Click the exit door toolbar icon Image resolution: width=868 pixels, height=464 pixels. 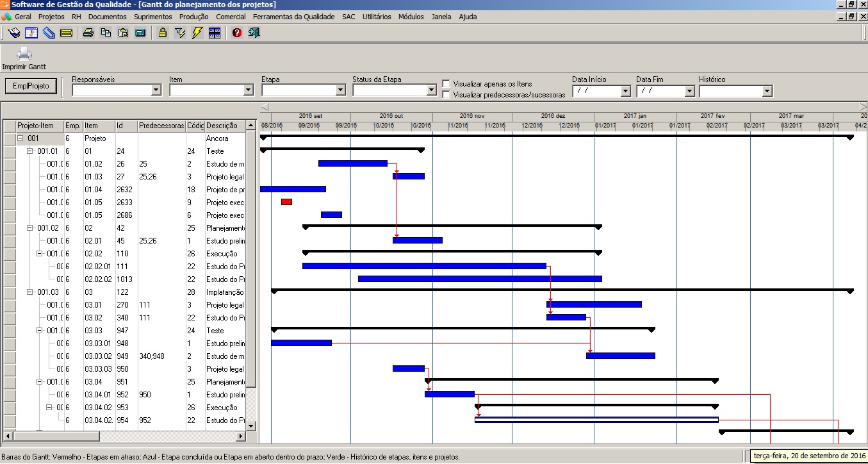click(254, 33)
